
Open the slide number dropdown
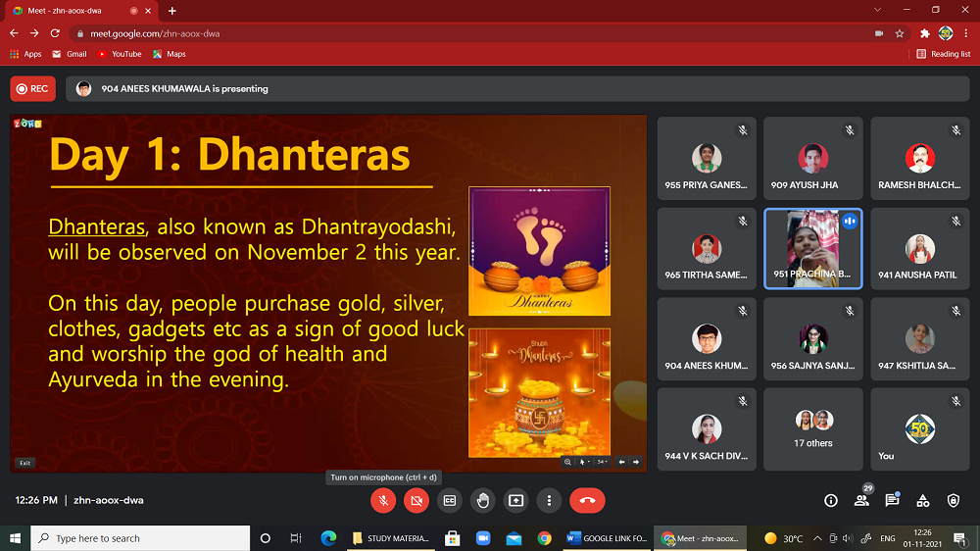[602, 462]
